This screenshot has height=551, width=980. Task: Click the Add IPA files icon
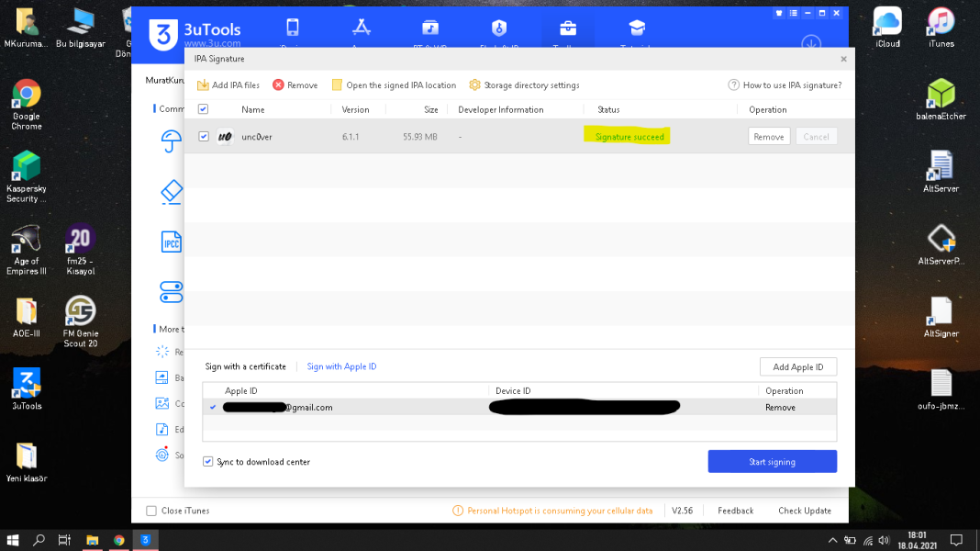[203, 85]
